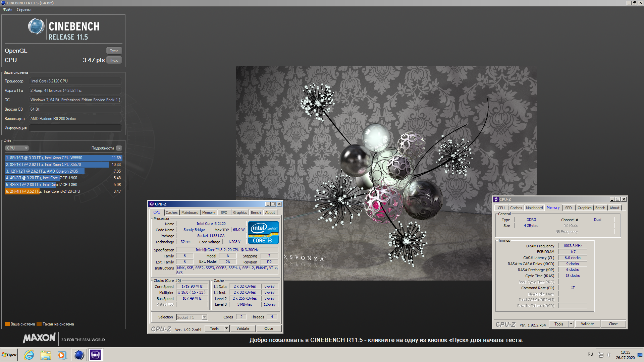Switch to Bench tab in right CPU-Z
This screenshot has width=644, height=362.
600,208
